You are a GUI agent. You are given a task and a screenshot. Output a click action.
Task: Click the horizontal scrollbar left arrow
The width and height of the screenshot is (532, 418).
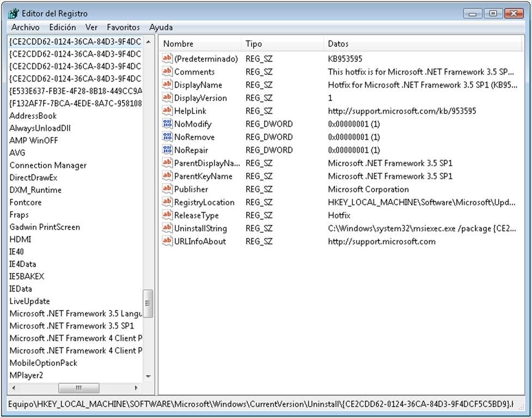click(x=14, y=388)
